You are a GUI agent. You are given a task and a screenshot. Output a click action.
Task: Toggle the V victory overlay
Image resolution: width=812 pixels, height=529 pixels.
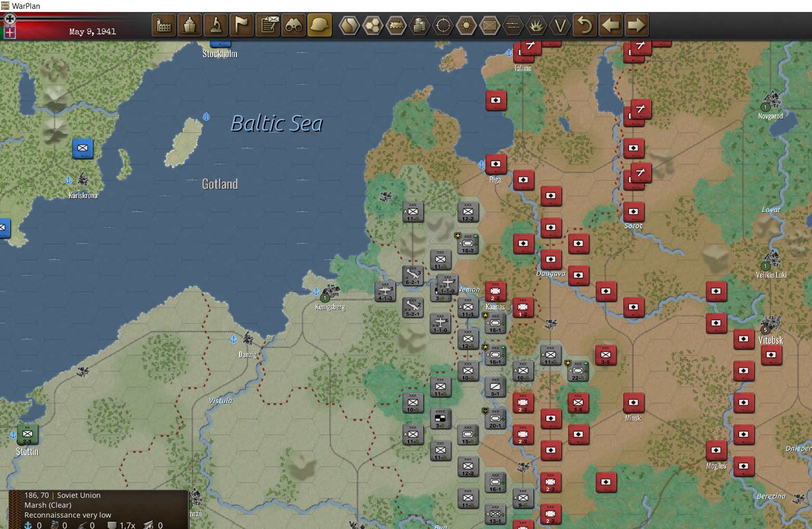pos(560,25)
